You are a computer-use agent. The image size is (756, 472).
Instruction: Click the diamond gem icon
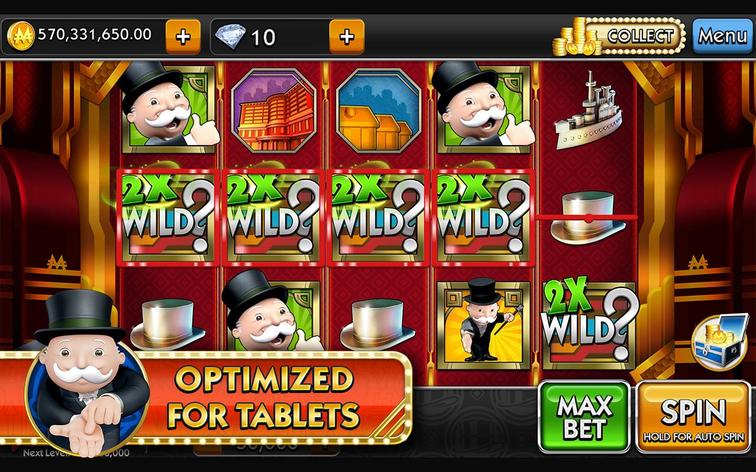tap(230, 36)
